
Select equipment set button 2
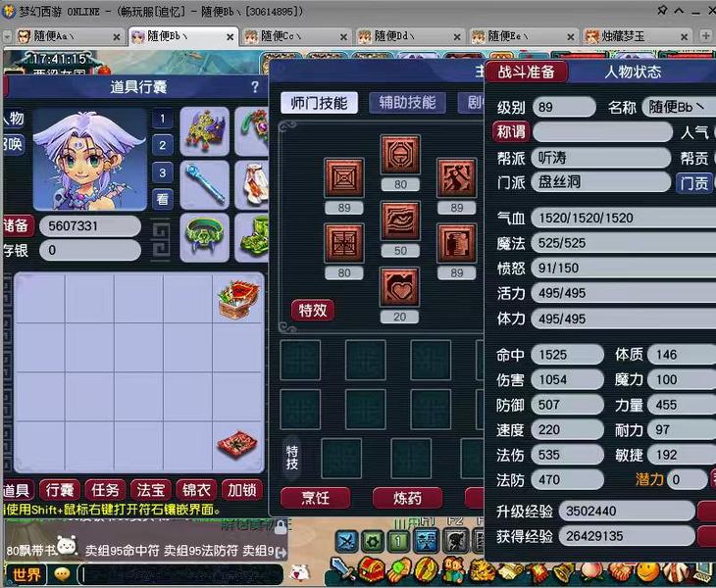pyautogui.click(x=163, y=145)
